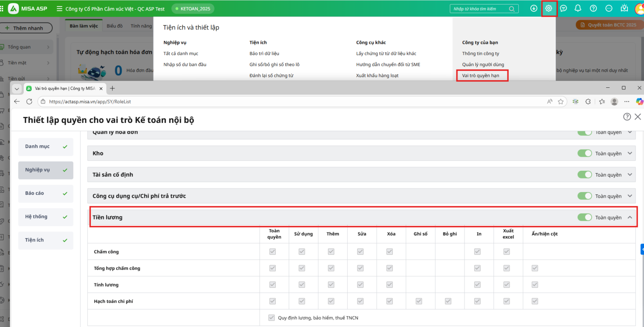Expand Công cụ dụng cụ/Chi phí trả trước section

click(x=630, y=196)
